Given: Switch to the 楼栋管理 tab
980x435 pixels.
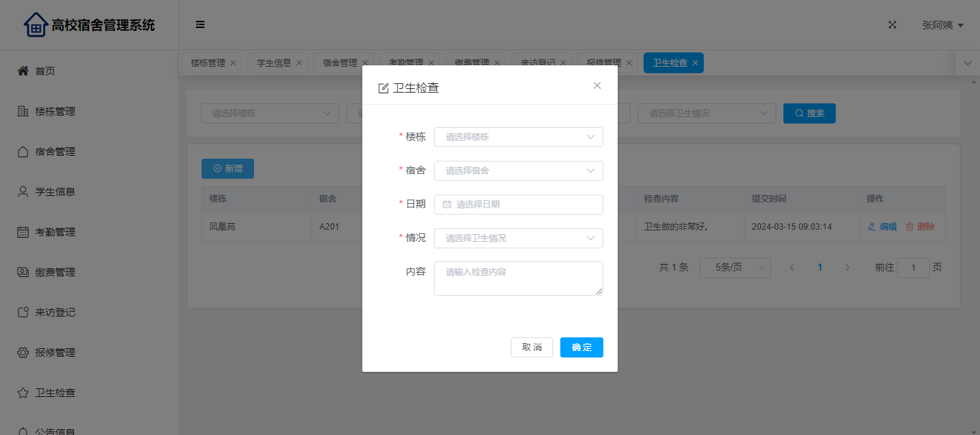Looking at the screenshot, I should pos(207,63).
